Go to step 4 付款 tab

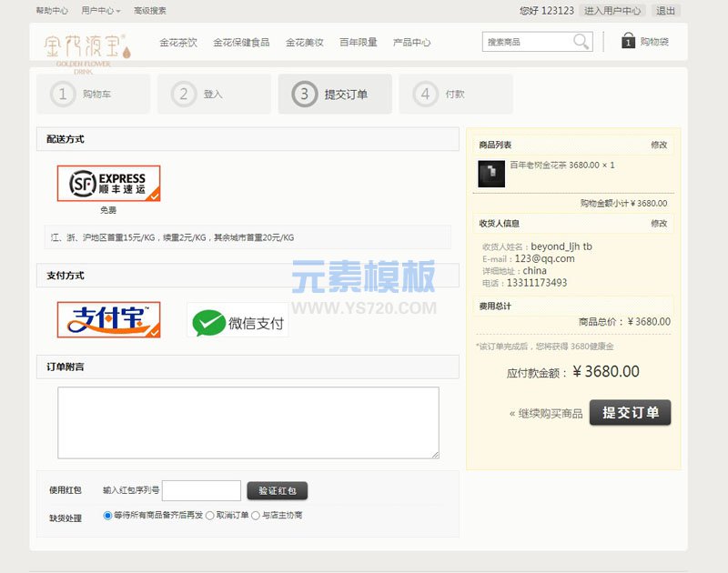[x=456, y=95]
